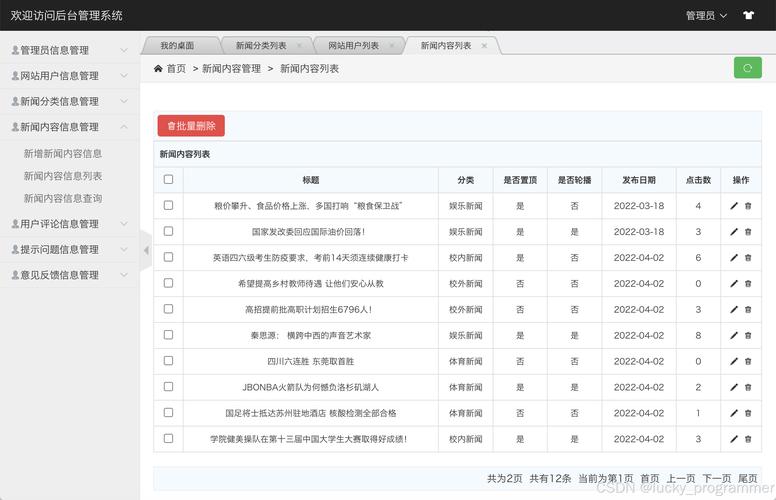
Task: Click the red 批量删除 button
Action: click(191, 126)
